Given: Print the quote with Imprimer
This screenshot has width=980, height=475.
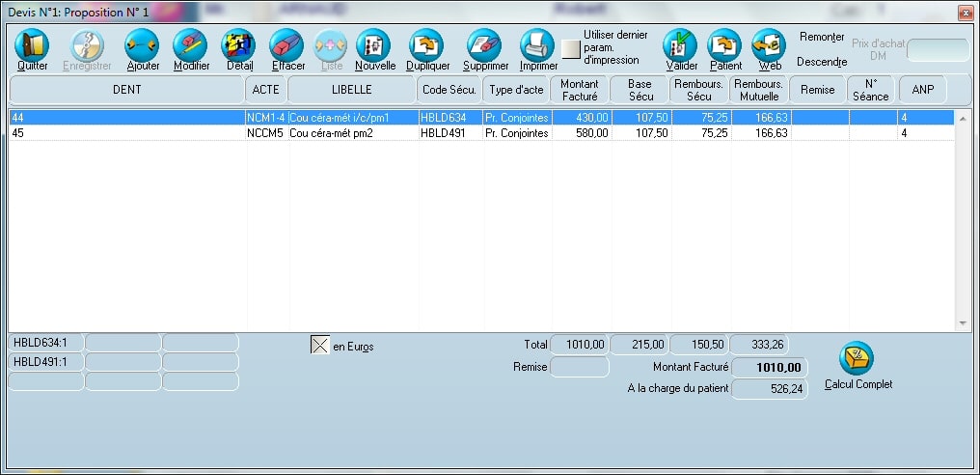Looking at the screenshot, I should [537, 46].
